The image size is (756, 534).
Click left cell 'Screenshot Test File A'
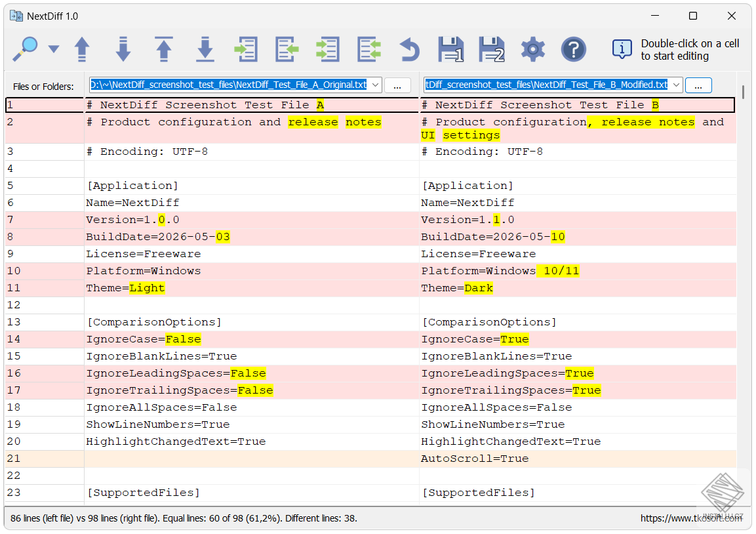(x=251, y=105)
